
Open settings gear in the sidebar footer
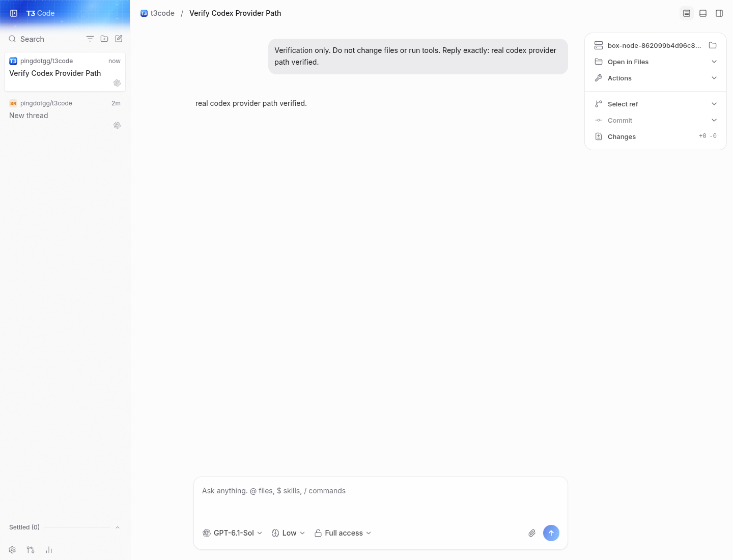point(12,550)
